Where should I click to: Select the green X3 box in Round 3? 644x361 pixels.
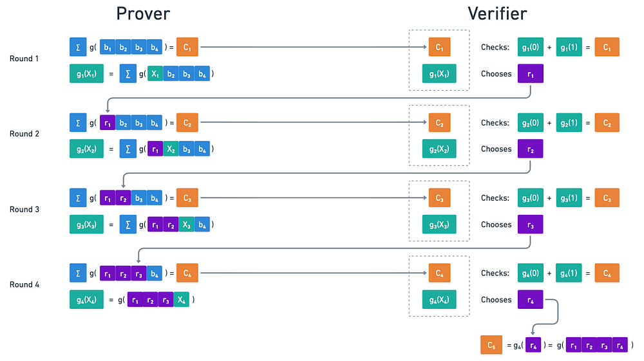[x=187, y=225]
